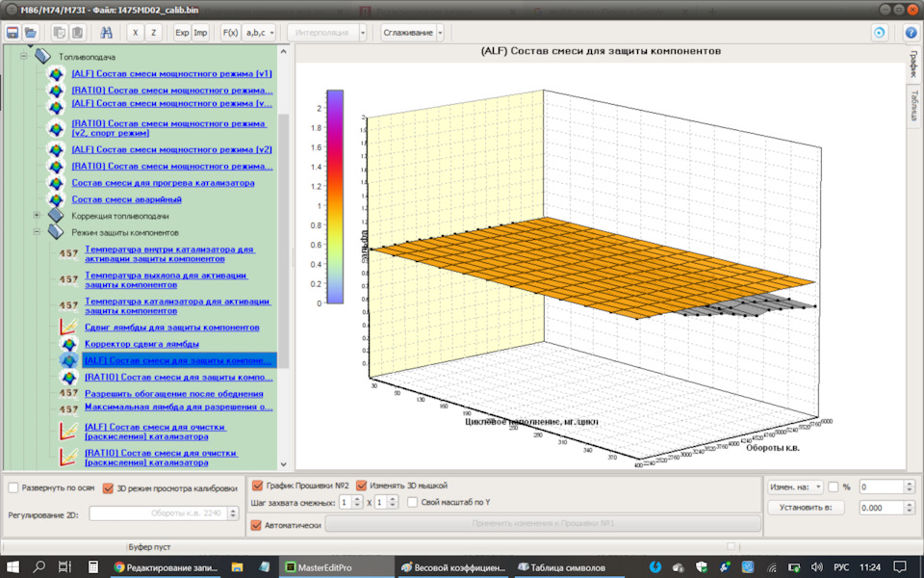Collapse the Топливоподача tree node
This screenshot has width=924, height=578.
23,57
